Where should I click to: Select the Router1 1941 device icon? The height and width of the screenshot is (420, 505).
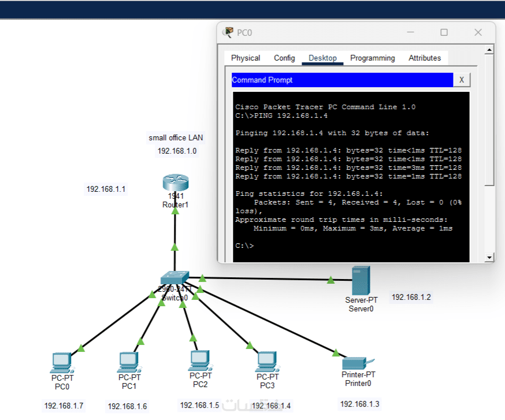click(176, 183)
